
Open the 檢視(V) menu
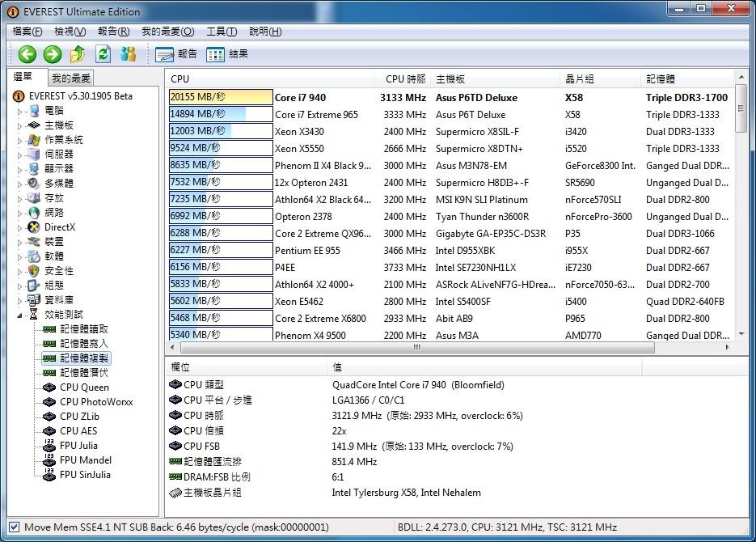point(70,32)
